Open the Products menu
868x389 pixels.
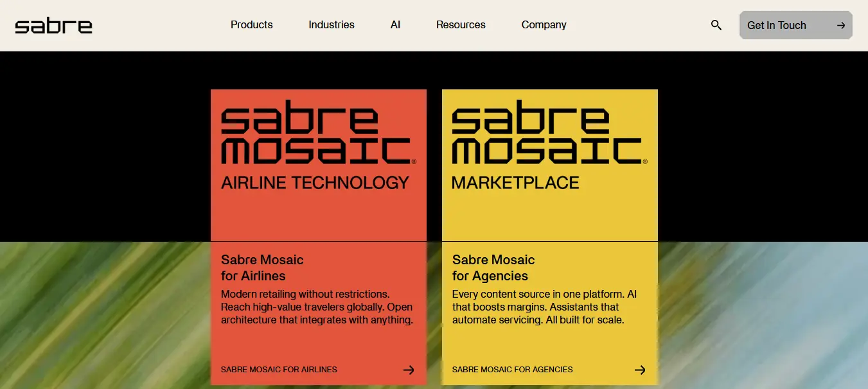click(x=251, y=25)
